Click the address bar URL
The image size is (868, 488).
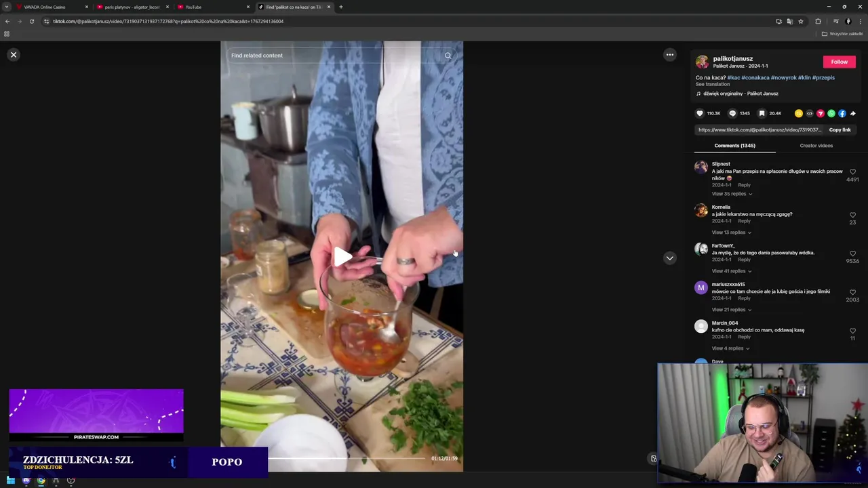coord(168,21)
